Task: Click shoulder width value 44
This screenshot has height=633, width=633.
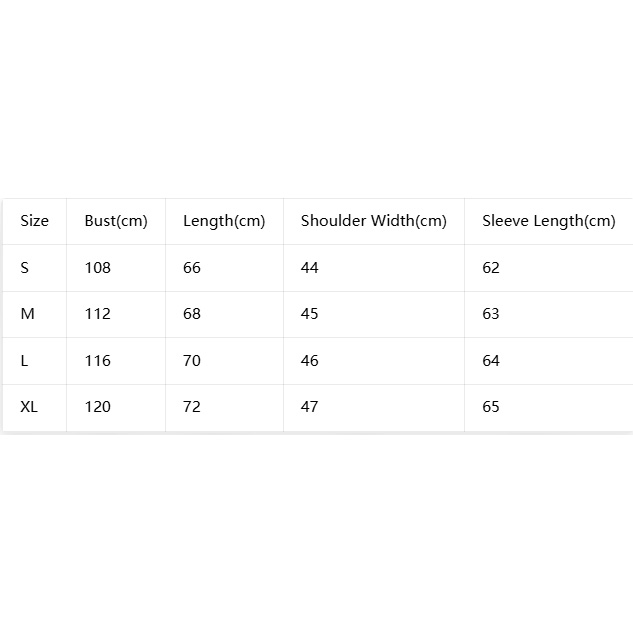Action: point(309,268)
